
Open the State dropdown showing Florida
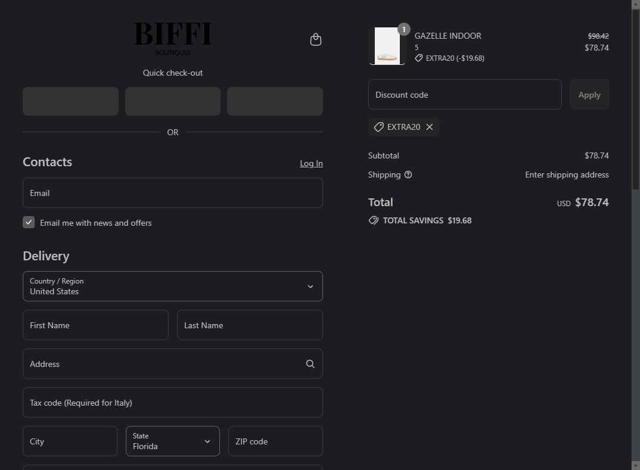pyautogui.click(x=173, y=441)
